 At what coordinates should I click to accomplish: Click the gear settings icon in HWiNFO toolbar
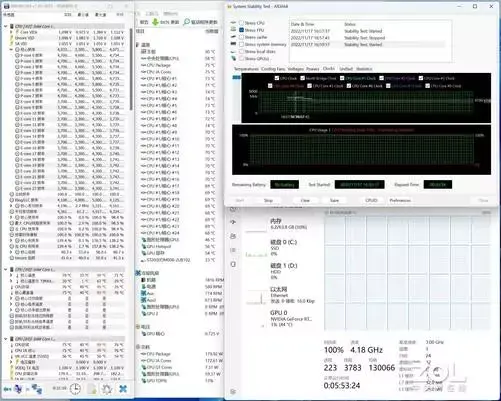click(x=107, y=389)
